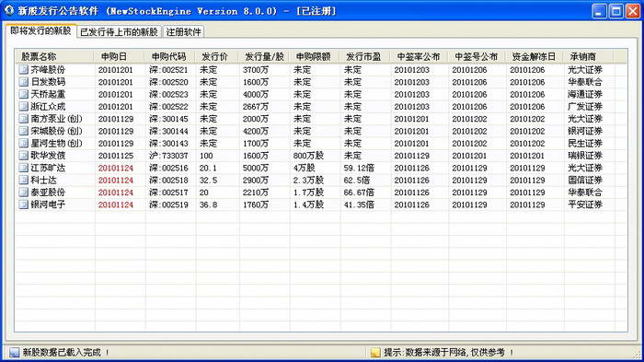This screenshot has width=644, height=362.
Task: Click underwriter 广发证券
Action: point(585,107)
